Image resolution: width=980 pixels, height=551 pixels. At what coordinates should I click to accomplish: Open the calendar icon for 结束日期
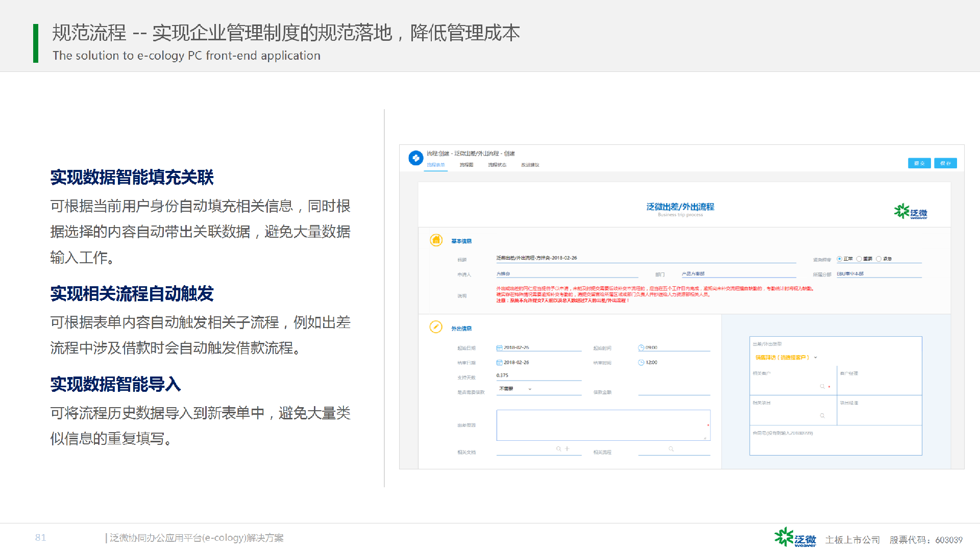click(x=499, y=363)
